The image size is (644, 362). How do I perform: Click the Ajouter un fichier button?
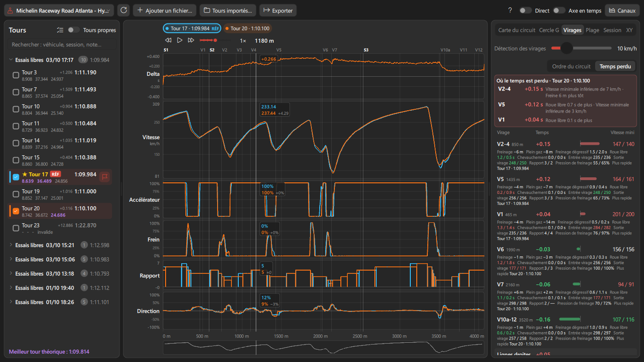(x=165, y=10)
